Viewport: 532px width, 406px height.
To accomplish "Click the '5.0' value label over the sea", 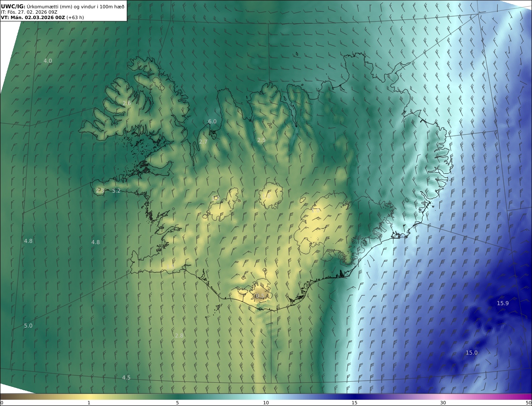I will coord(28,325).
